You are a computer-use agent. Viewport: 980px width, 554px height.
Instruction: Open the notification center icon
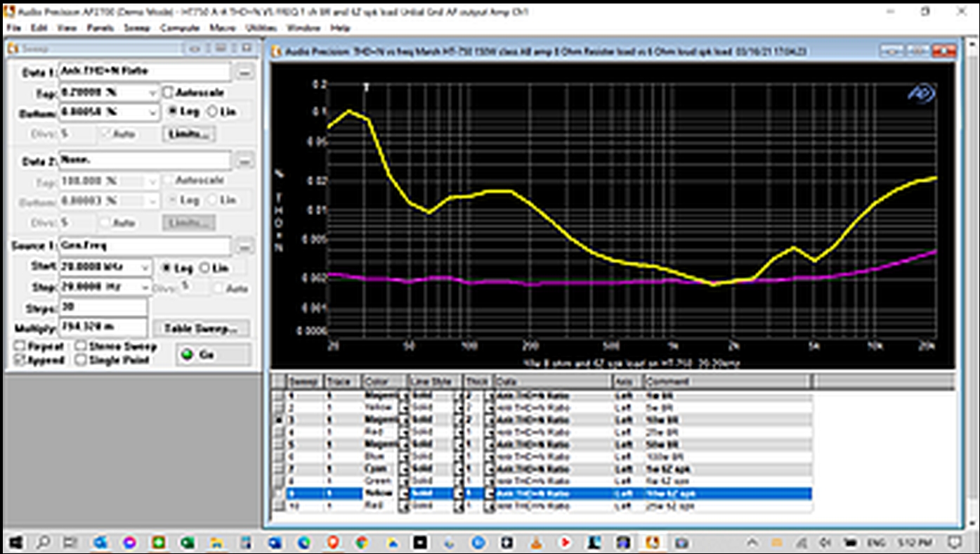tap(955, 543)
